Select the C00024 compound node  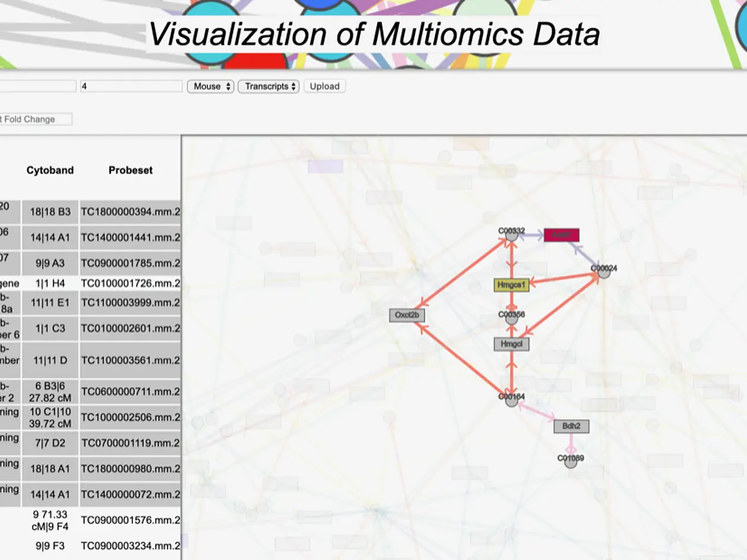coord(604,272)
